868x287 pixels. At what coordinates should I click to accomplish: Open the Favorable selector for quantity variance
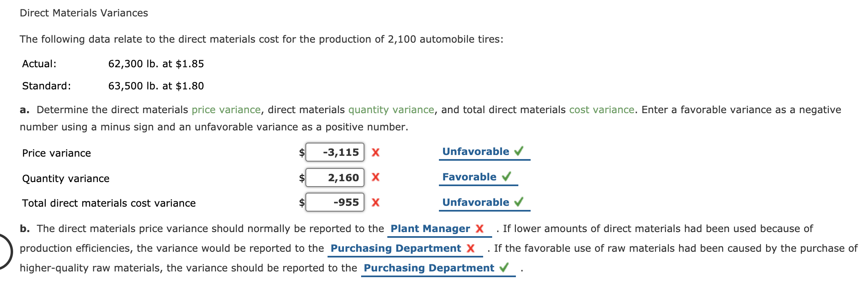point(469,177)
